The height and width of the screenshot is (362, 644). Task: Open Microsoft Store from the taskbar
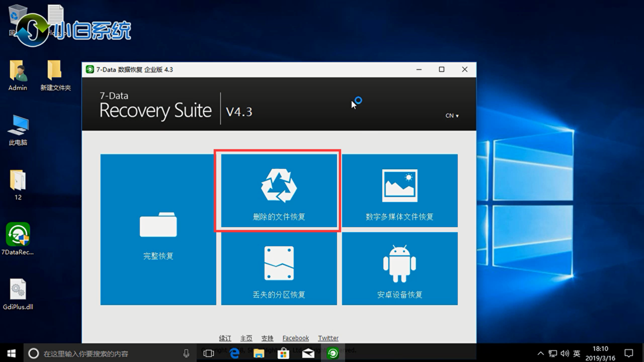pos(283,353)
